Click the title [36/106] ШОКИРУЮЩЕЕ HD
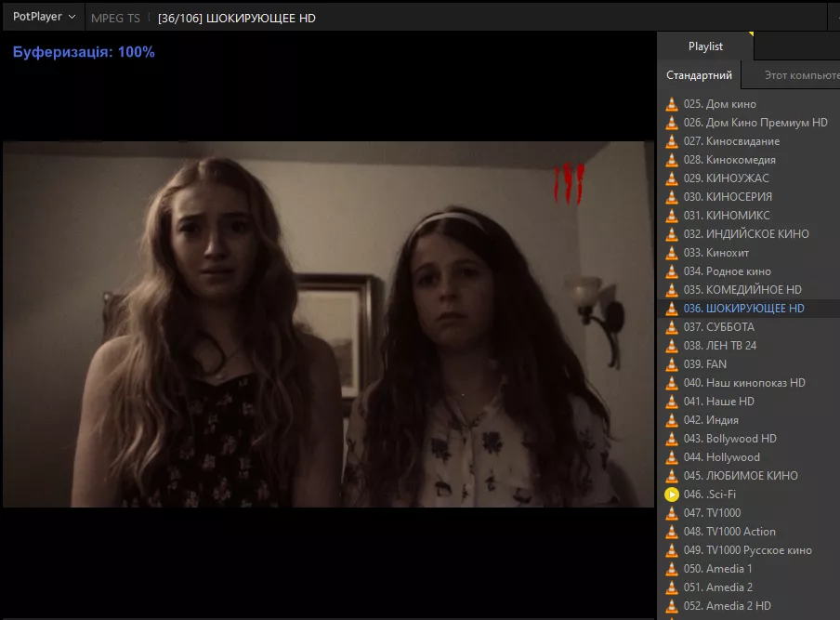Image resolution: width=840 pixels, height=620 pixels. tap(236, 19)
